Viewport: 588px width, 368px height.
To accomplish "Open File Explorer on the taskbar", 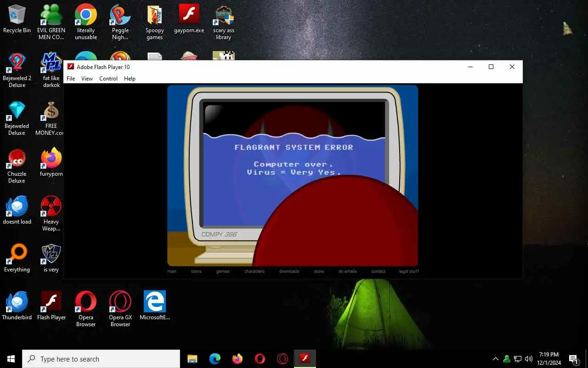I will pyautogui.click(x=192, y=359).
